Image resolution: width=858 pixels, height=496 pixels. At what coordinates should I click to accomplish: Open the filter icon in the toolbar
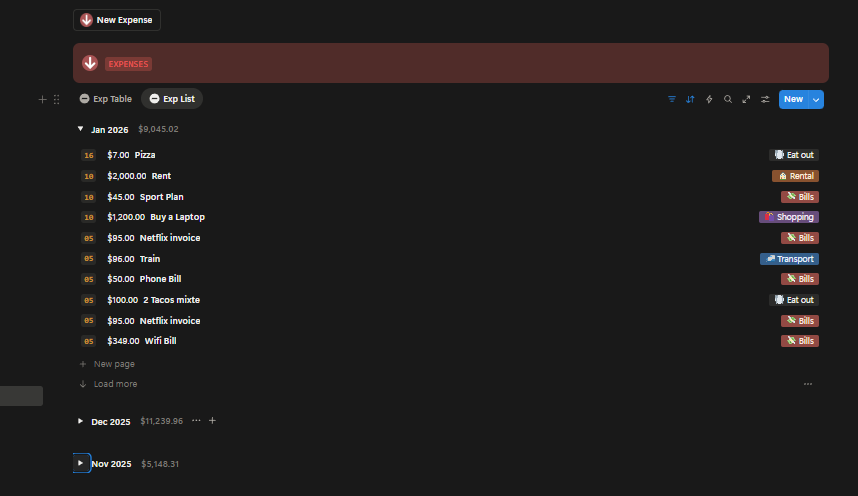671,99
